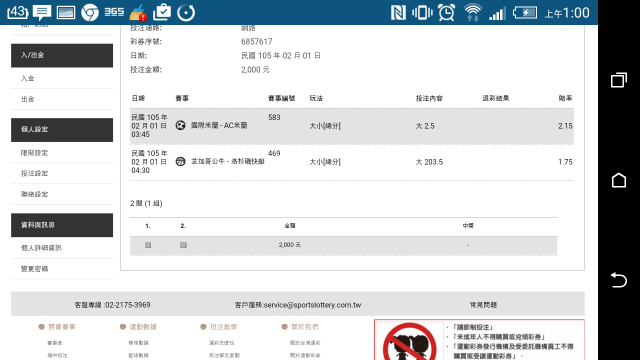The height and width of the screenshot is (360, 640).
Task: Tap the soccer ball icon beside 國際米蘭 - AC米蘭
Action: pyautogui.click(x=180, y=125)
